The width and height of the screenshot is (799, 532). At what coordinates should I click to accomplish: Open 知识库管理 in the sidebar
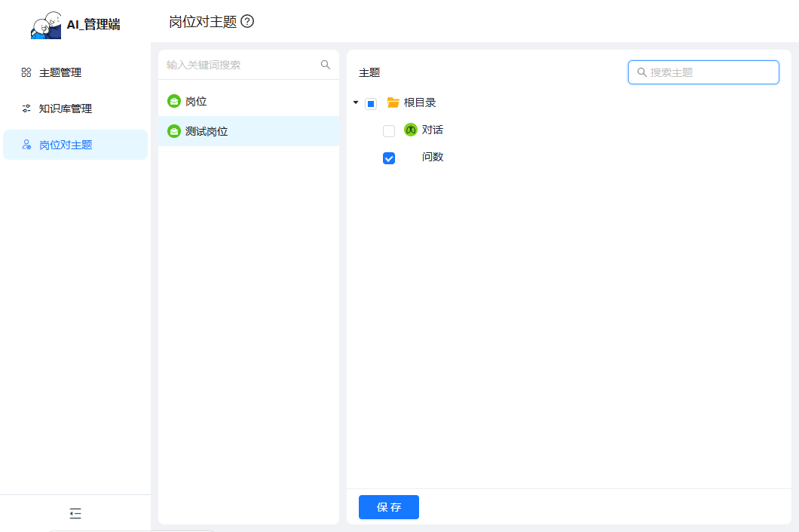[66, 109]
